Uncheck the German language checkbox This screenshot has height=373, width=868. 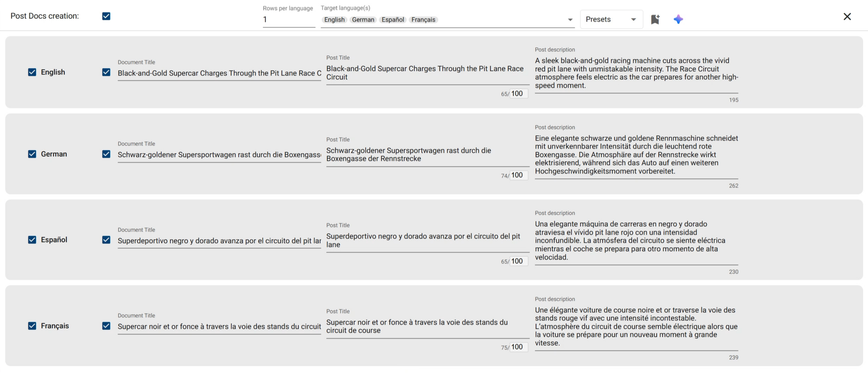coord(32,154)
